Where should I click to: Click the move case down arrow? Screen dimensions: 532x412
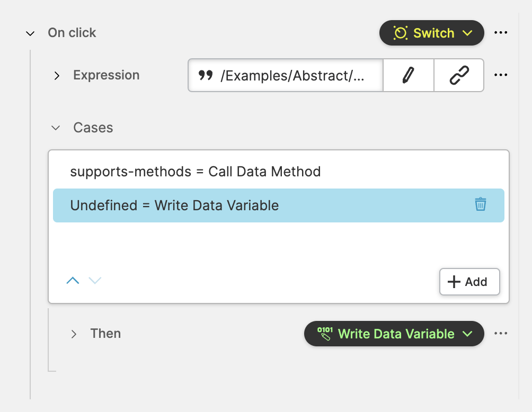95,281
